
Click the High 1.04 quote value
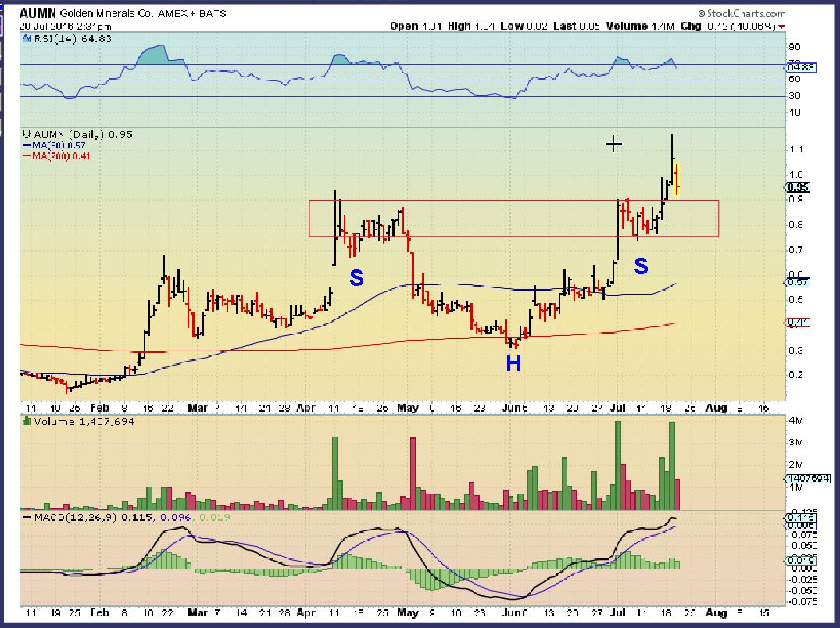(471, 26)
